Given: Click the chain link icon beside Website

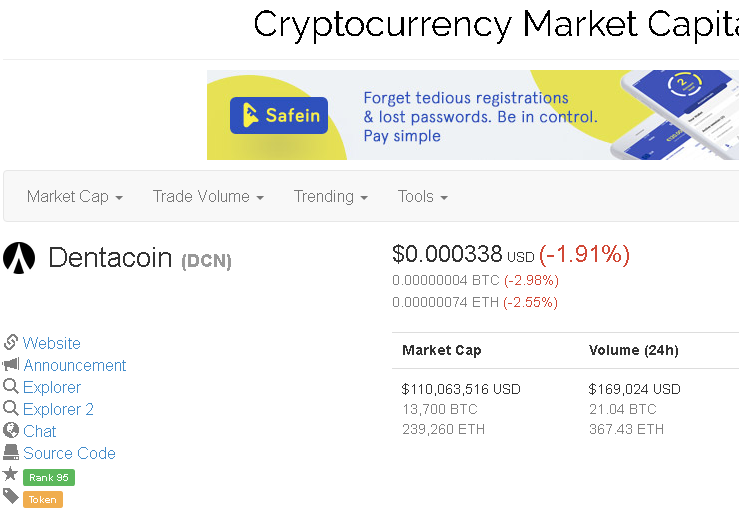Looking at the screenshot, I should click(10, 342).
